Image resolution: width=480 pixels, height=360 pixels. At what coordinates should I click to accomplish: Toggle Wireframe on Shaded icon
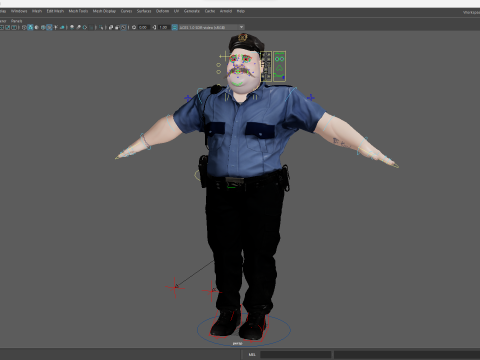[43, 27]
